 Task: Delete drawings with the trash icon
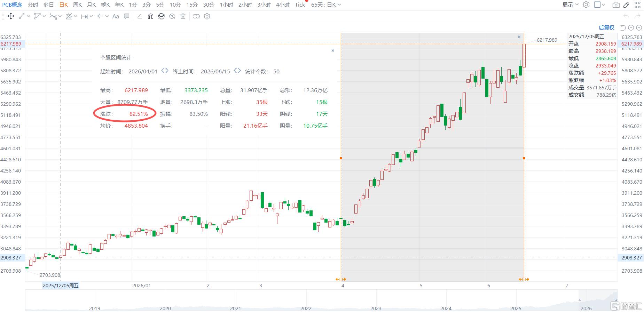183,16
